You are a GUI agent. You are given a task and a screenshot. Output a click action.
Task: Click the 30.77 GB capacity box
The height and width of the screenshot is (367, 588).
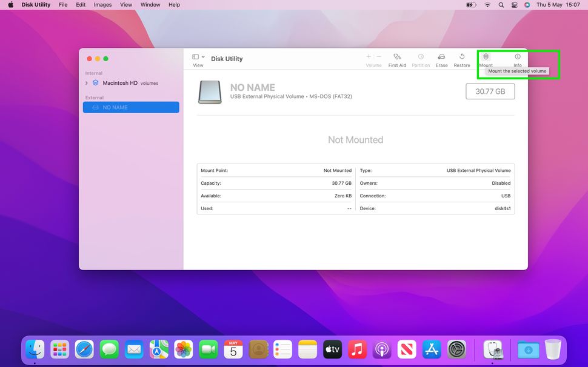(x=490, y=91)
